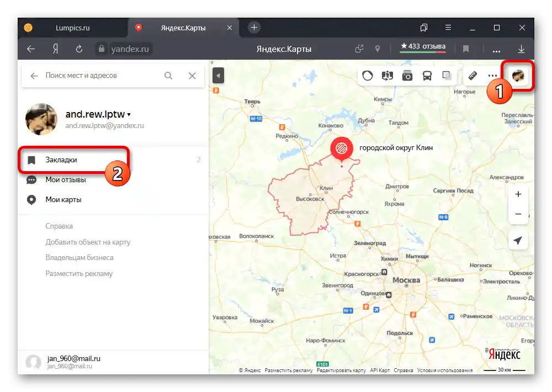The height and width of the screenshot is (392, 552).
Task: Open Мои отзывы from the profile sidebar
Action: point(67,179)
